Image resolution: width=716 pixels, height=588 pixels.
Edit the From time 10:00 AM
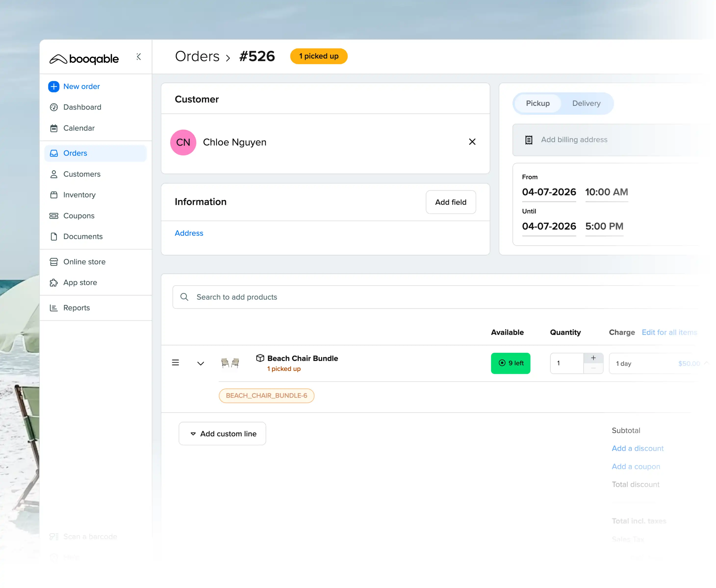[x=606, y=192]
